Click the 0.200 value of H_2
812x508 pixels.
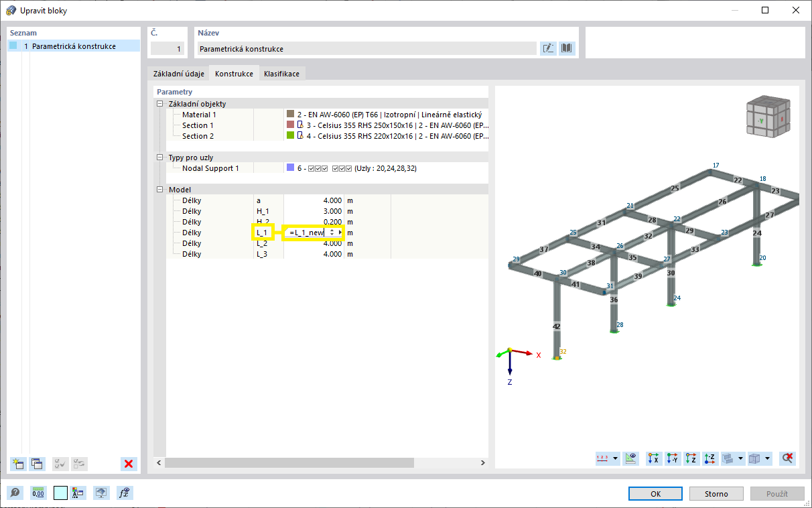tap(333, 222)
